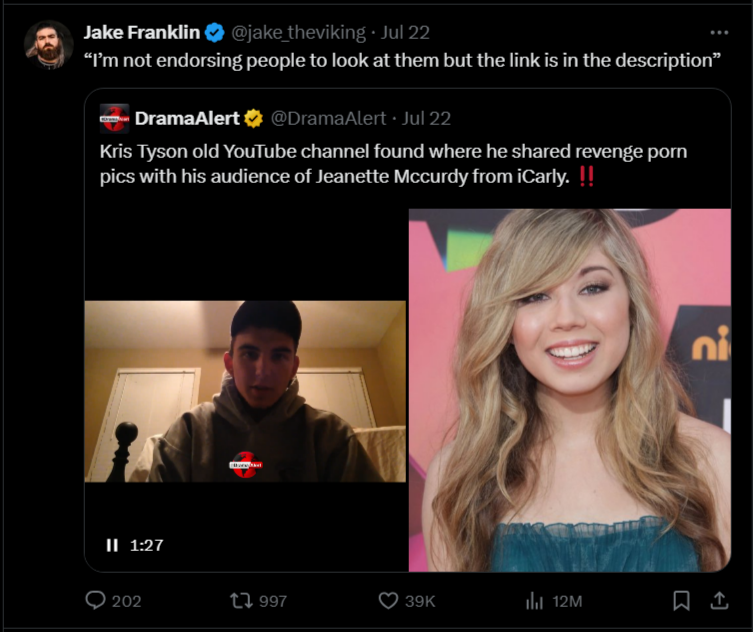Click the Jul 22 timestamp on Jake's post
753x632 pixels.
coord(405,33)
